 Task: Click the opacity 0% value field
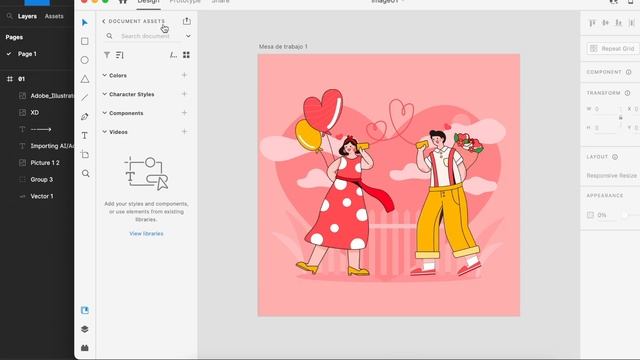pos(602,215)
